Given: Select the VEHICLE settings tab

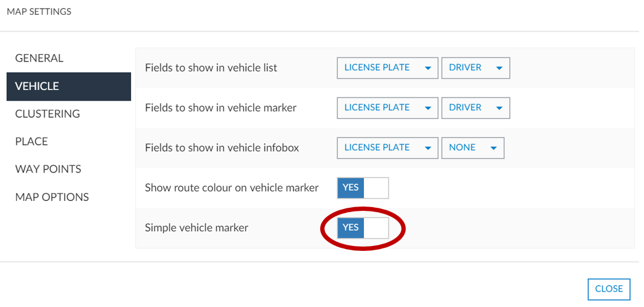Looking at the screenshot, I should coord(37,86).
